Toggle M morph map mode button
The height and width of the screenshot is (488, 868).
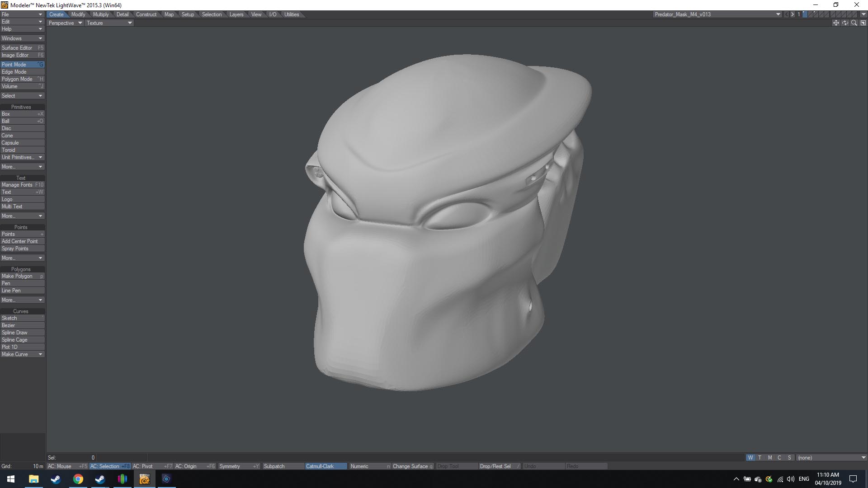click(x=770, y=458)
